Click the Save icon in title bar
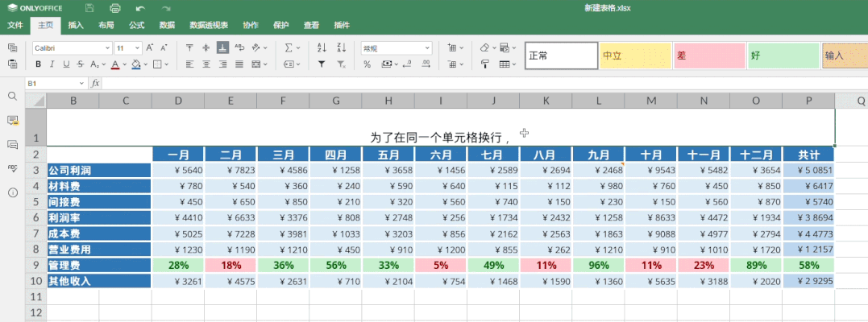 pyautogui.click(x=89, y=8)
